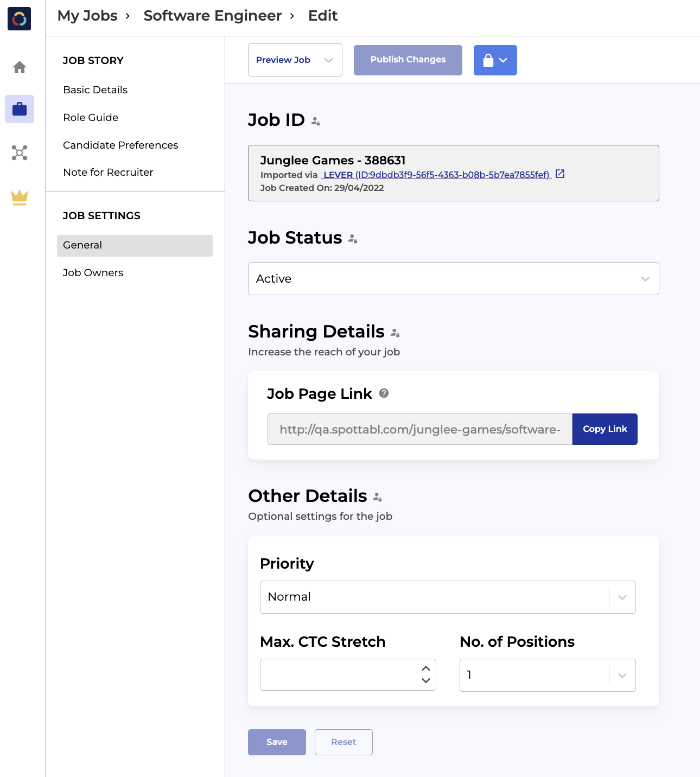Click the crown premium icon in the sidebar
Viewport: 700px width, 777px height.
tap(19, 198)
